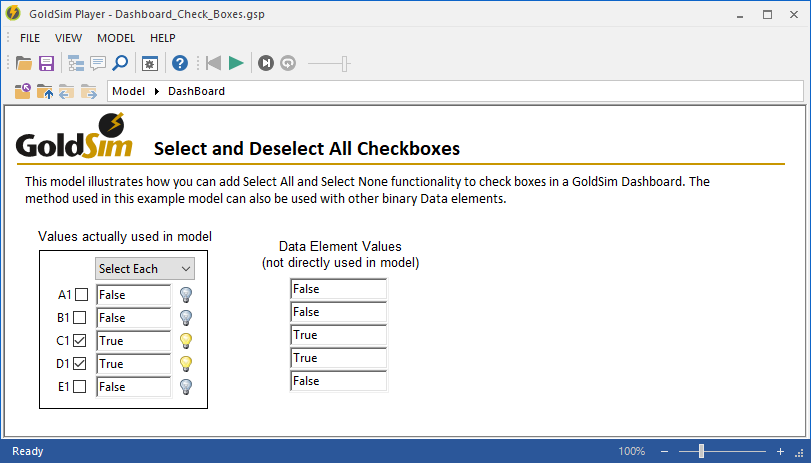Click the B1 row light bulb icon
811x463 pixels.
[x=186, y=318]
